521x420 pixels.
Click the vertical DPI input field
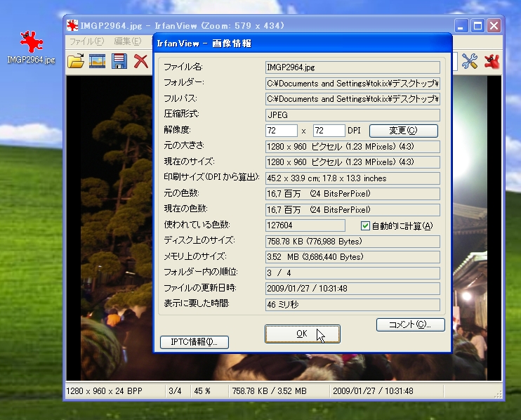click(x=329, y=131)
